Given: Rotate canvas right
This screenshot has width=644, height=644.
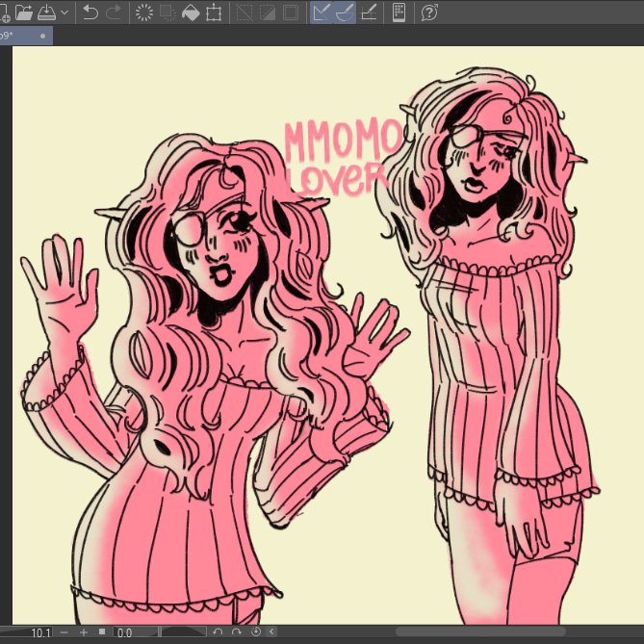Looking at the screenshot, I should [237, 631].
